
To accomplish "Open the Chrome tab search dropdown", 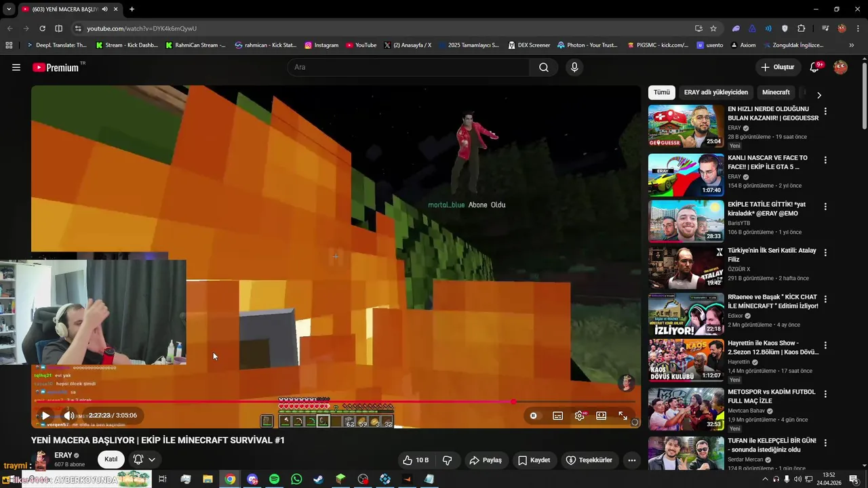I will [9, 9].
